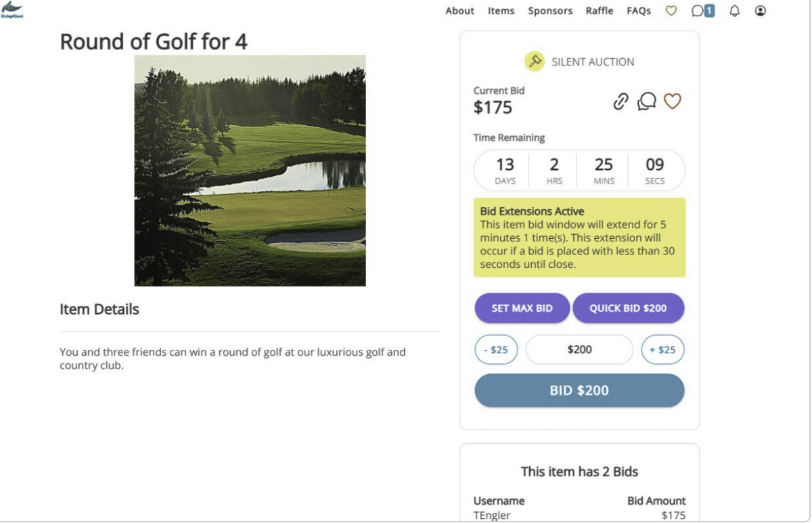
Task: Click the $200 bid amount field
Action: (579, 350)
